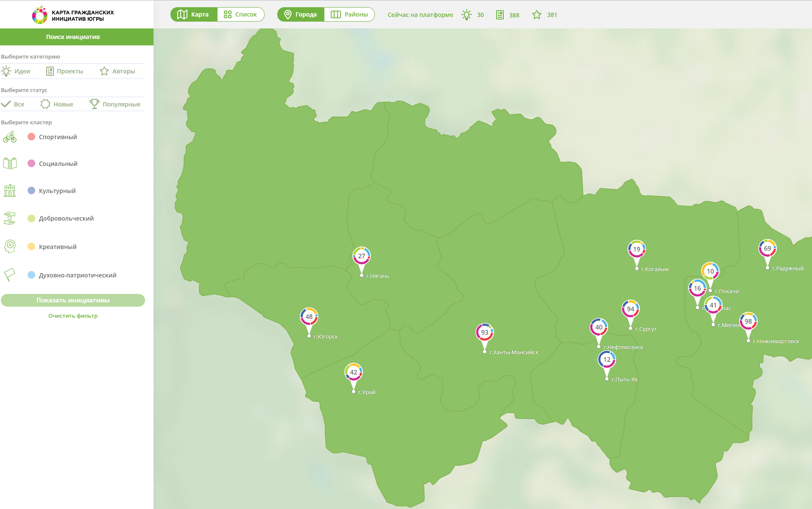The width and height of the screenshot is (812, 509).
Task: Open the Нижневартовск marker with 98
Action: pyautogui.click(x=748, y=322)
